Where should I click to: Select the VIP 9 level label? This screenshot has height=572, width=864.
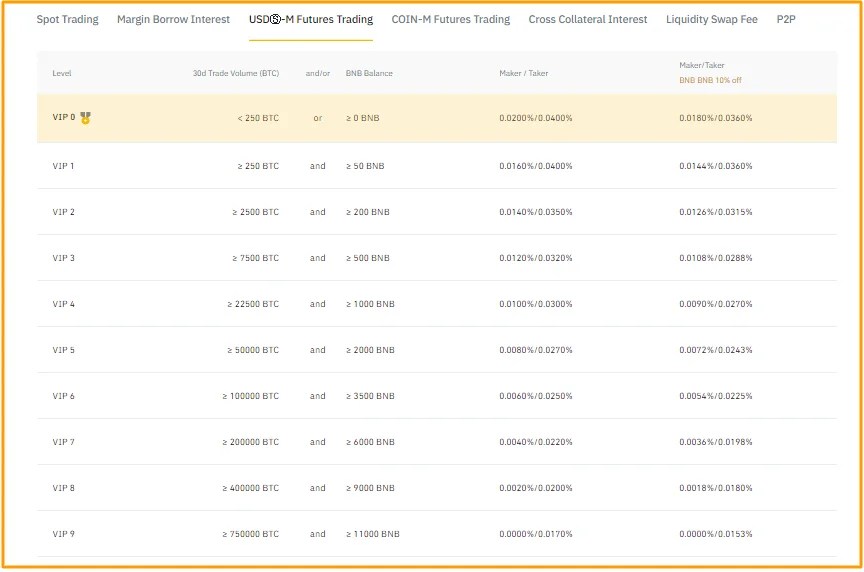click(63, 534)
